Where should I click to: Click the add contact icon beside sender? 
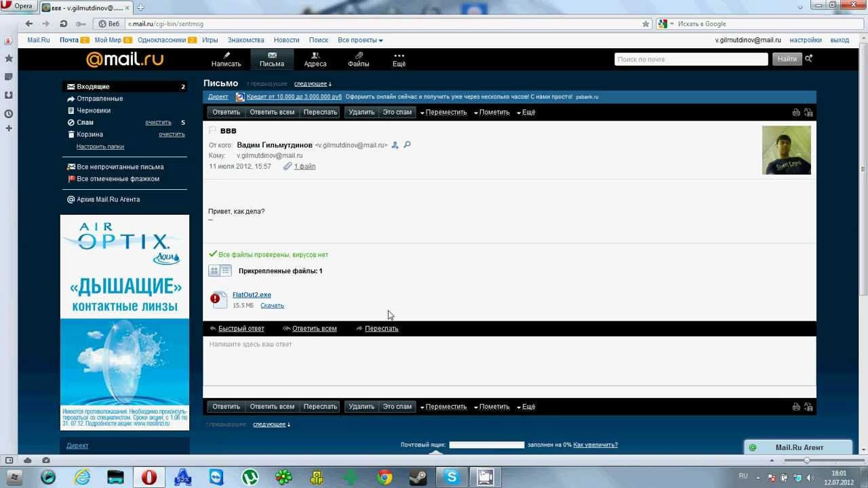click(x=395, y=145)
